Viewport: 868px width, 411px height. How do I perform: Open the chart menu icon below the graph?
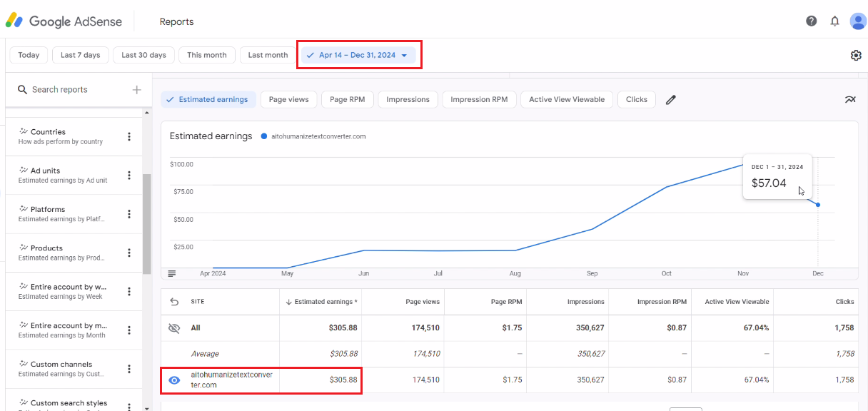172,273
